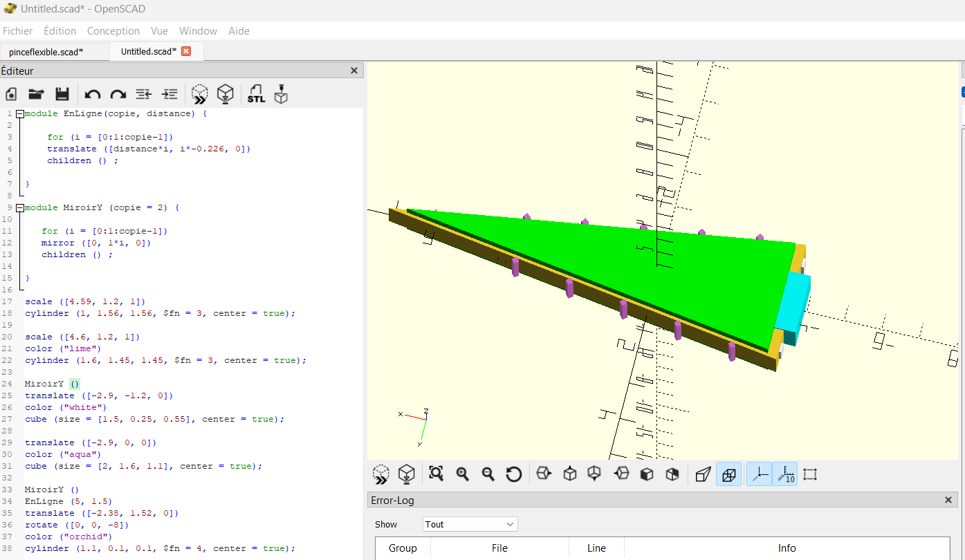This screenshot has width=965, height=560.
Task: Switch to Right view
Action: [x=544, y=474]
